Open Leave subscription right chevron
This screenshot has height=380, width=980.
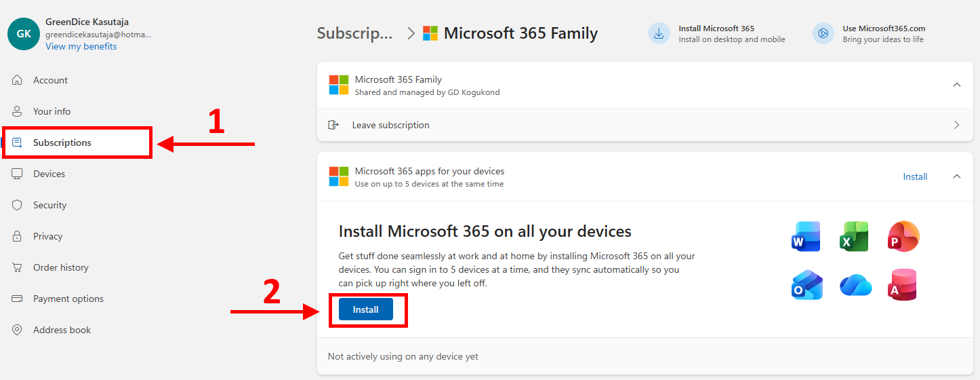coord(957,125)
